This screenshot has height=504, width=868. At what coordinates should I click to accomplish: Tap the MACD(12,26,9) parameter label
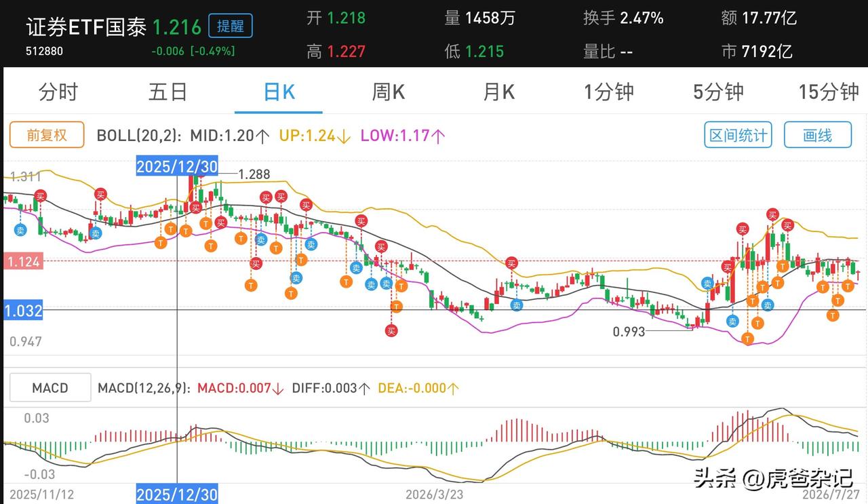click(x=144, y=388)
